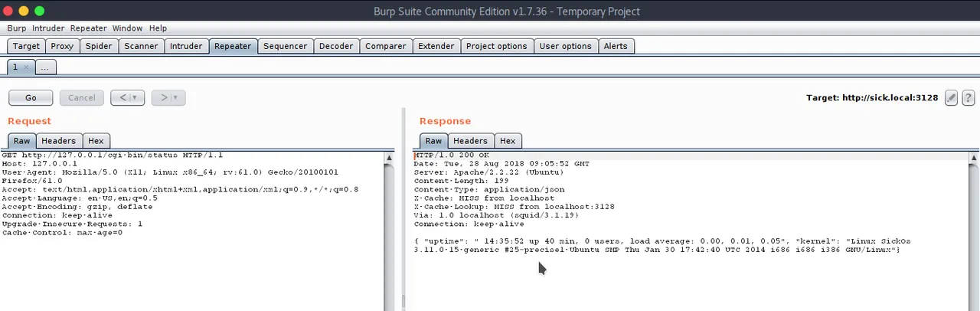Switch to the Extender tab
Viewport: 980px width, 311px height.
click(436, 46)
